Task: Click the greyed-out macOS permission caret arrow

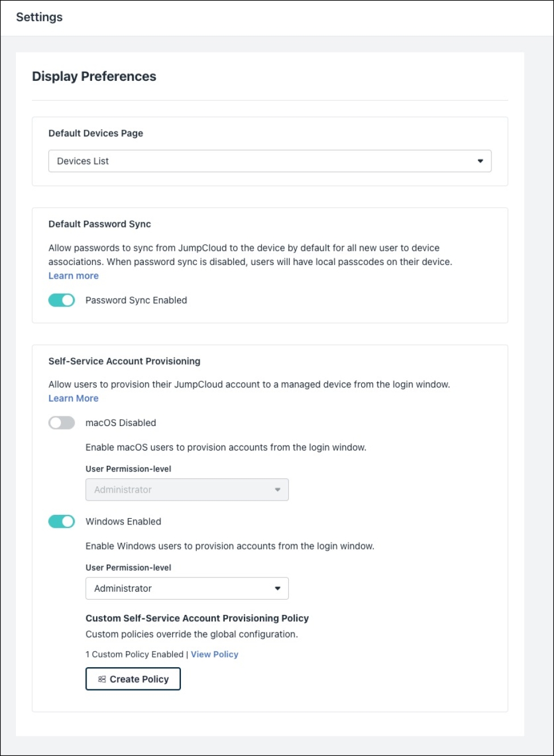Action: [278, 490]
